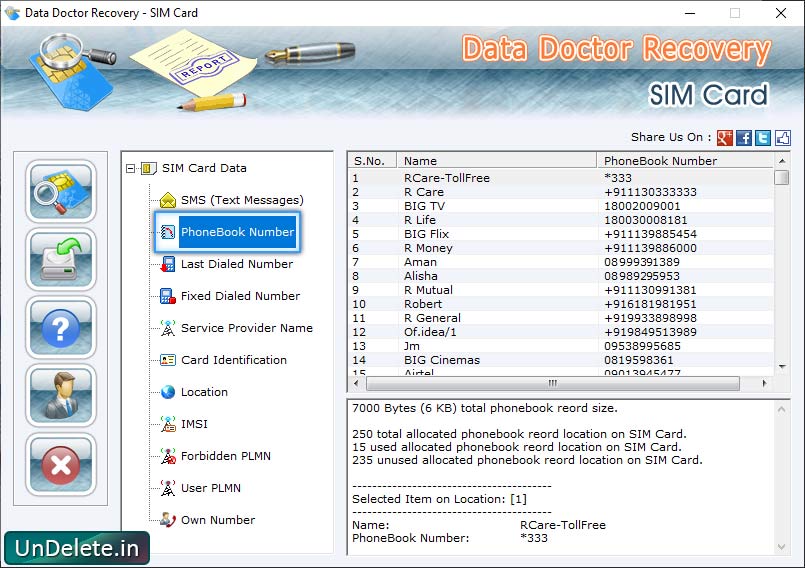Open IMSI tree entry
The image size is (805, 568).
point(194,424)
